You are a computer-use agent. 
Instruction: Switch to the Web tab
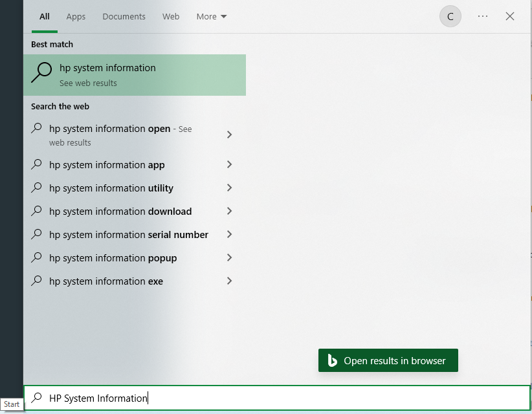[x=171, y=16]
